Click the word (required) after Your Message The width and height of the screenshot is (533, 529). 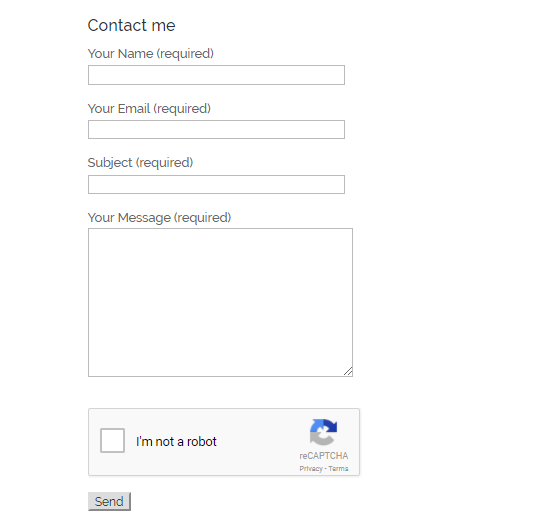click(203, 218)
